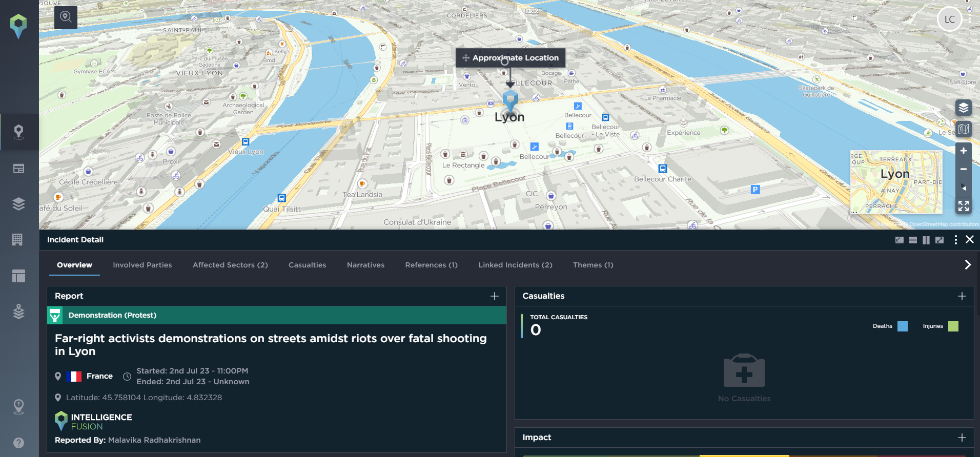980x457 pixels.
Task: Open the References (1) tab
Action: (x=432, y=265)
